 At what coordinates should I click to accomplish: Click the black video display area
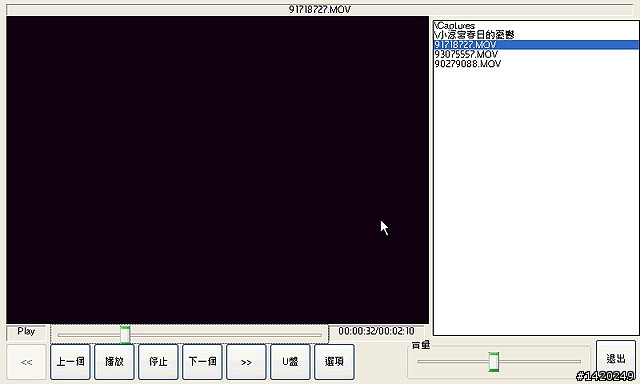click(x=218, y=170)
